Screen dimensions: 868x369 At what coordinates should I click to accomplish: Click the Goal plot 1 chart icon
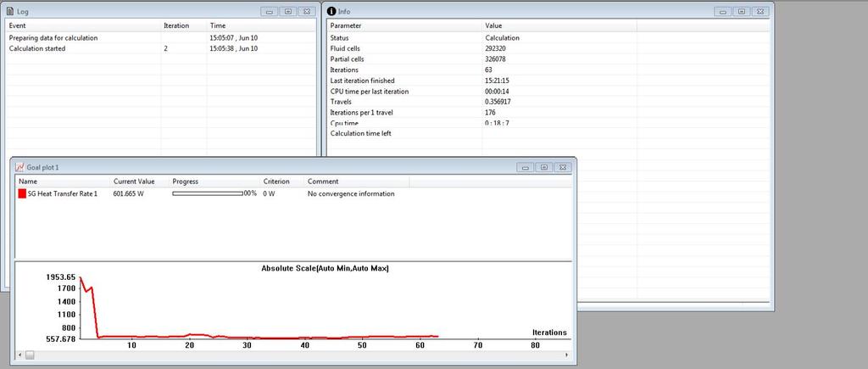pyautogui.click(x=19, y=167)
